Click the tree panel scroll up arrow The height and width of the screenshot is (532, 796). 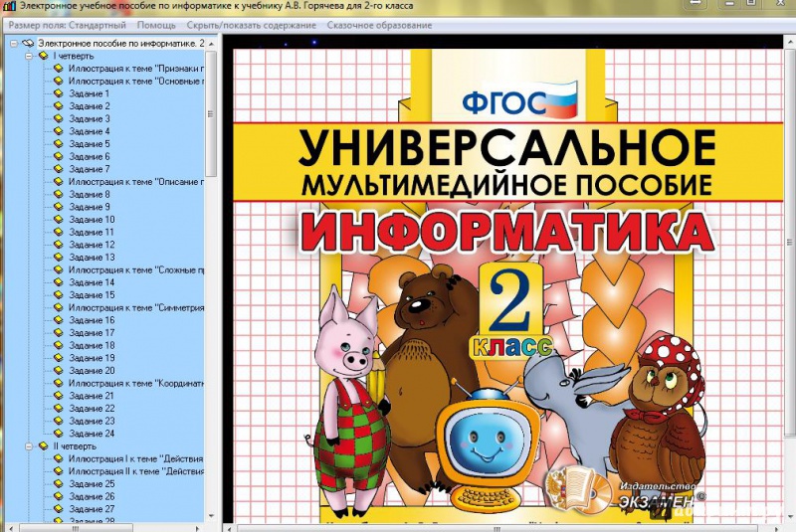tap(211, 44)
